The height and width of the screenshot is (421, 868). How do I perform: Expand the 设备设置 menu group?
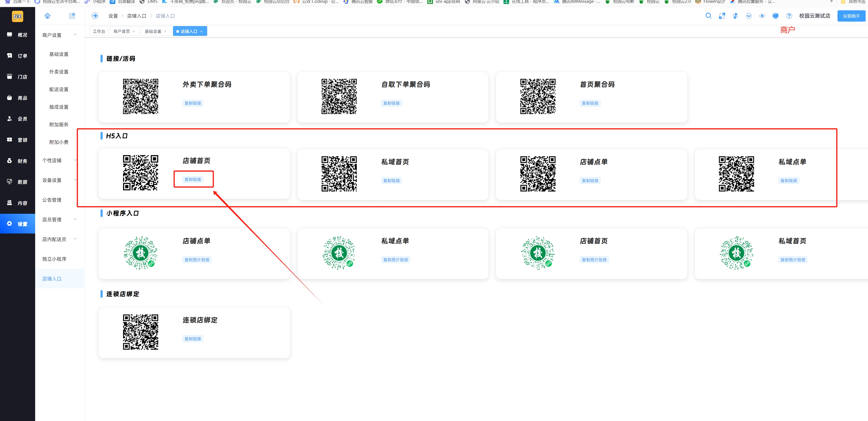coord(60,180)
